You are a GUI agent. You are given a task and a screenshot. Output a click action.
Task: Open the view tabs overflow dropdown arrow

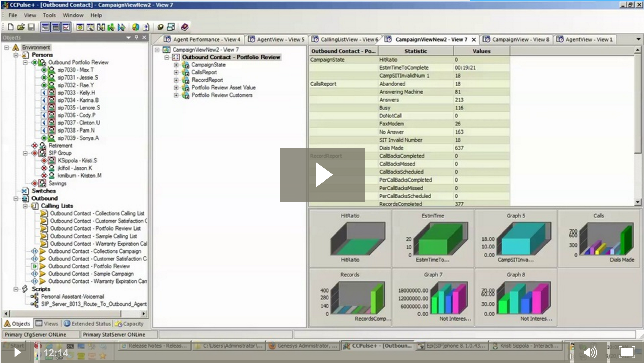point(638,39)
